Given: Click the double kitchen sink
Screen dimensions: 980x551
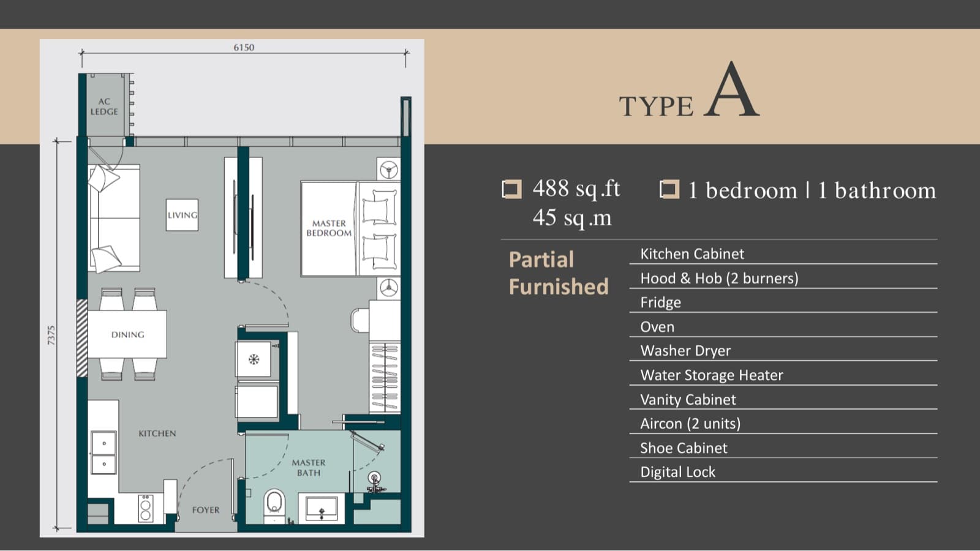Looking at the screenshot, I should (104, 453).
